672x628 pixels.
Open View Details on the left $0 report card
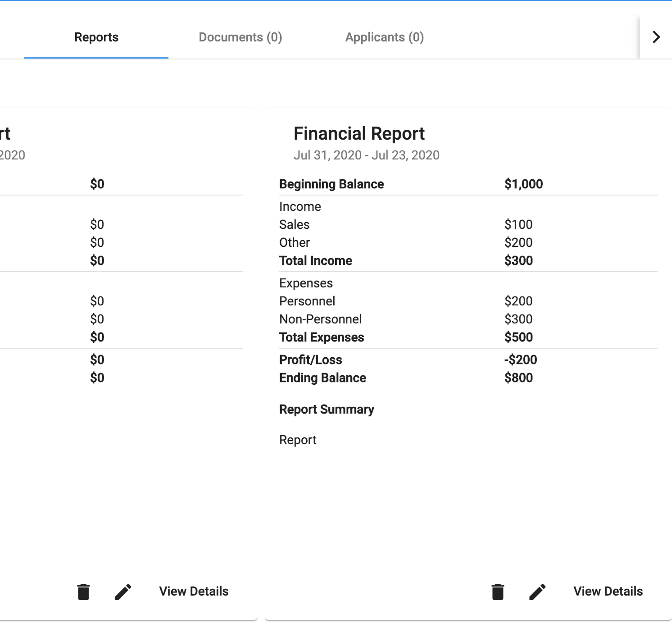click(x=194, y=591)
